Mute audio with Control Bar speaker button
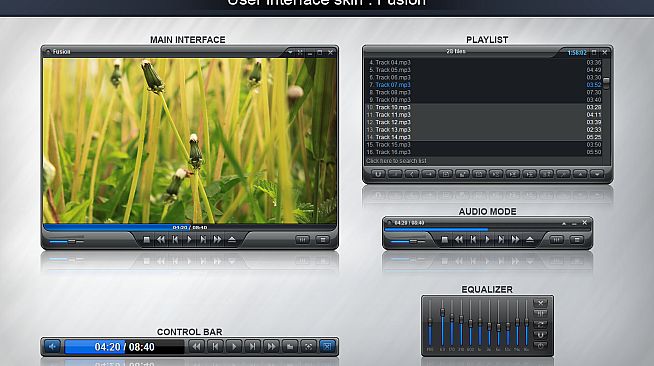 click(x=53, y=346)
